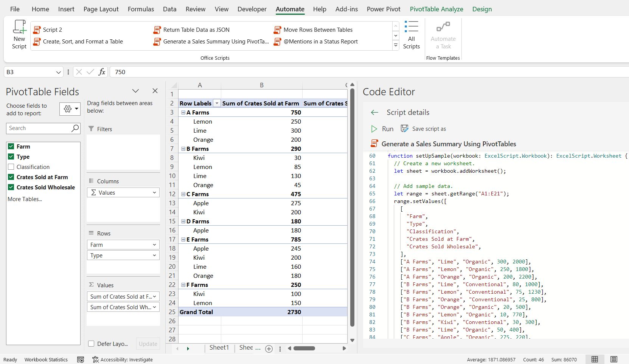The height and width of the screenshot is (364, 629).
Task: Collapse the C Farms group
Action: [x=183, y=194]
